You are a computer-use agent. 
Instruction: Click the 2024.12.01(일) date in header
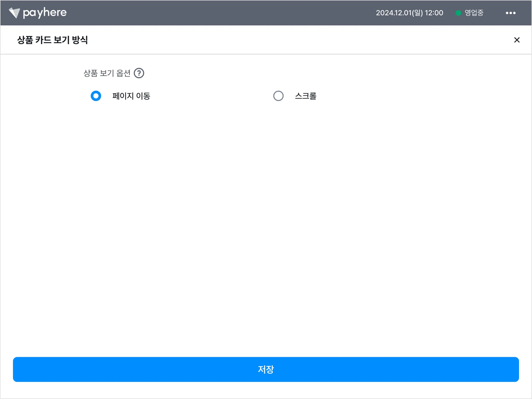[x=399, y=13]
